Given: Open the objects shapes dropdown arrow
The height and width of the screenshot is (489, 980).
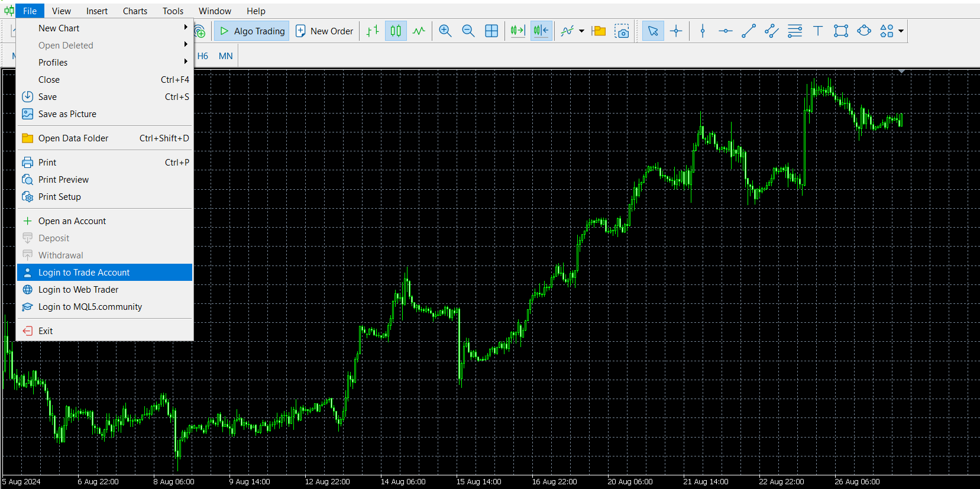Looking at the screenshot, I should coord(901,31).
